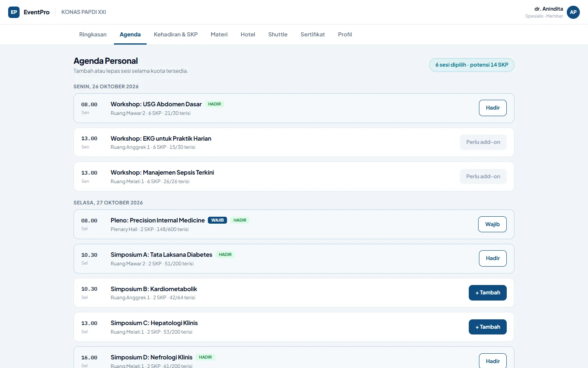Click the WAJIB badge on Pleno session
The height and width of the screenshot is (368, 588).
[x=218, y=220]
